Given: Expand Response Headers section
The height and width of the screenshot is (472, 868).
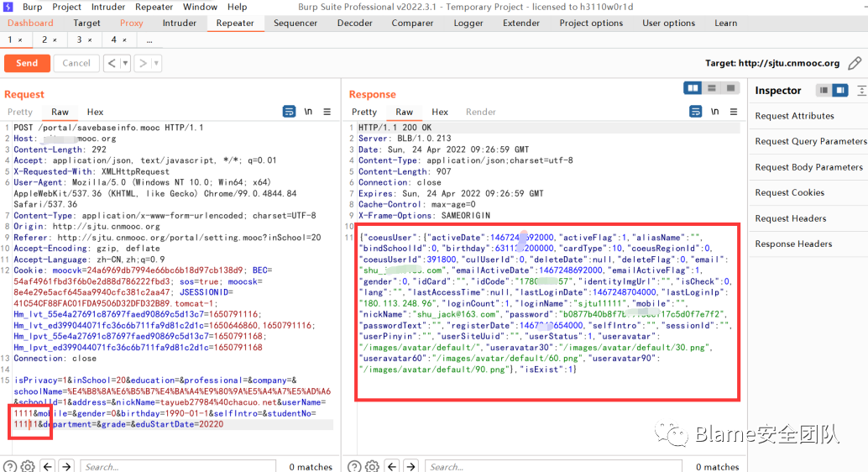Looking at the screenshot, I should [793, 244].
